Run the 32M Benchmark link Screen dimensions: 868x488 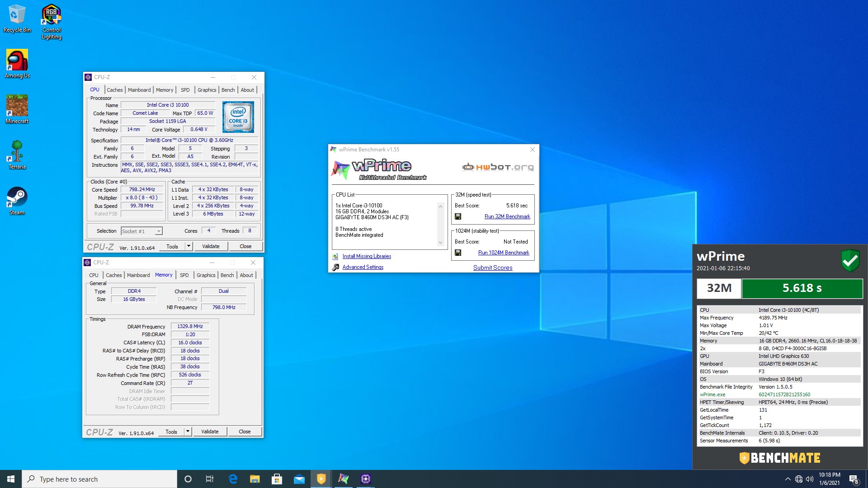(507, 216)
